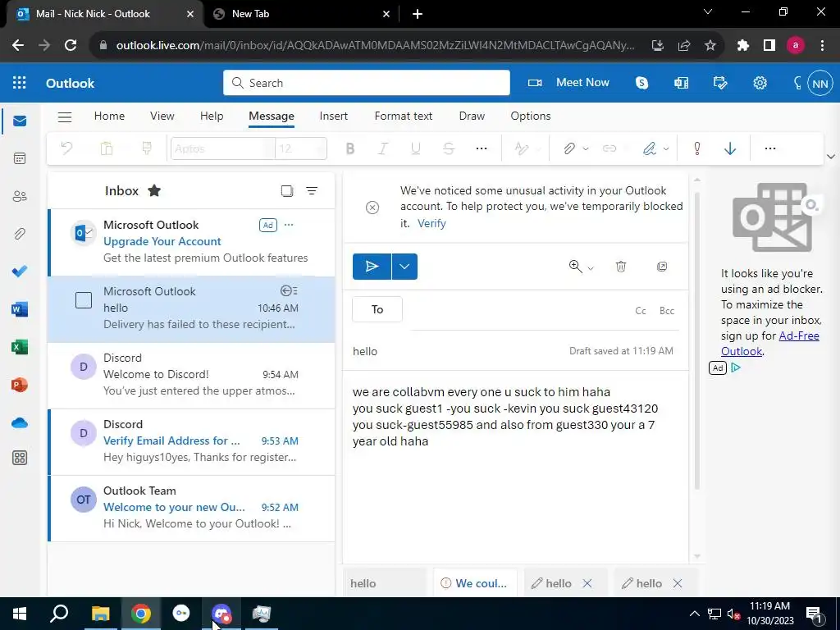Open ribbon overflow ellipsis after arrow
This screenshot has height=630, width=840.
coord(769,148)
